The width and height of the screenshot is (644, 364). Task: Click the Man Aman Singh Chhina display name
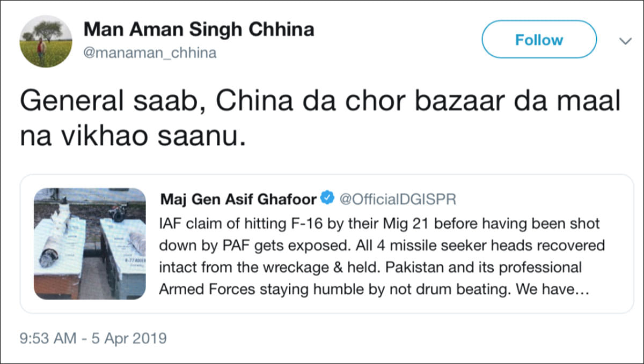(x=199, y=29)
